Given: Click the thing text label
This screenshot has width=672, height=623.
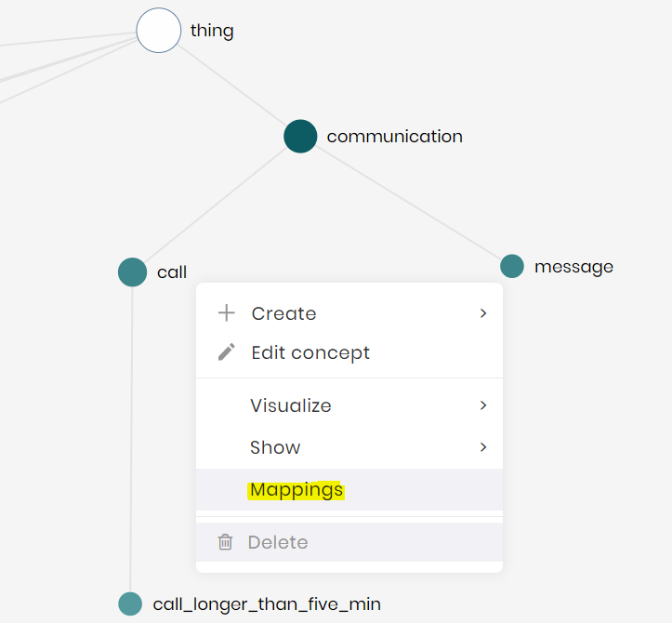Looking at the screenshot, I should [x=212, y=31].
